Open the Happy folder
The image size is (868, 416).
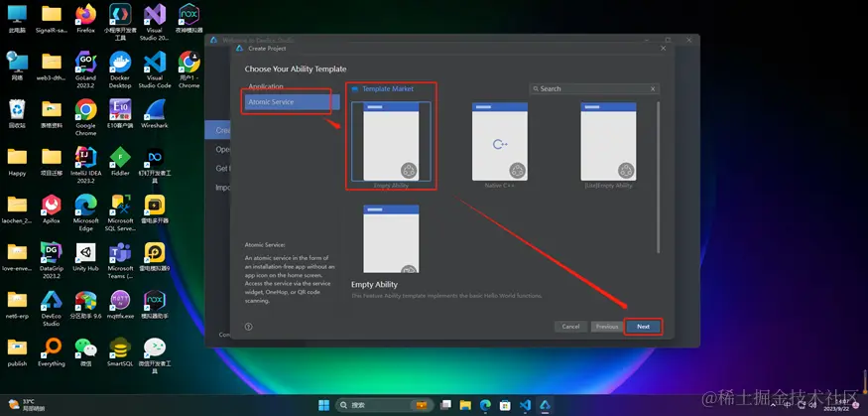pos(17,161)
